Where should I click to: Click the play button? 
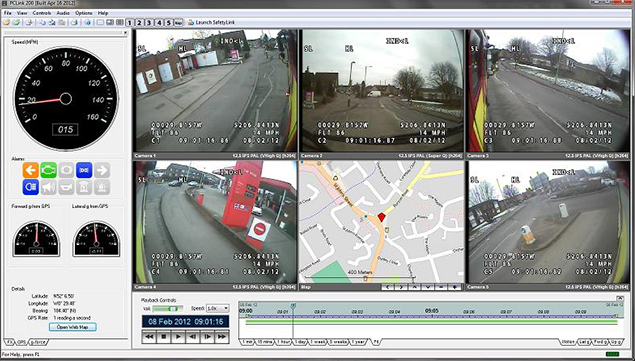(178, 337)
